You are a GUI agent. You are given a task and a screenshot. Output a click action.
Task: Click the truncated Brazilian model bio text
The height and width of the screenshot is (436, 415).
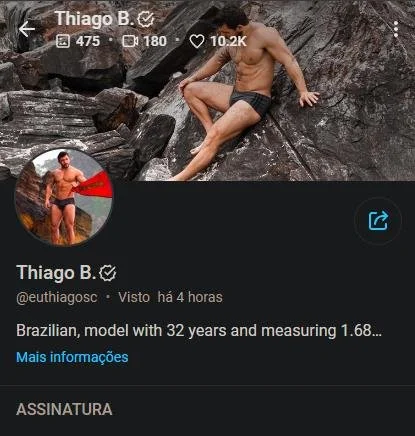(199, 331)
